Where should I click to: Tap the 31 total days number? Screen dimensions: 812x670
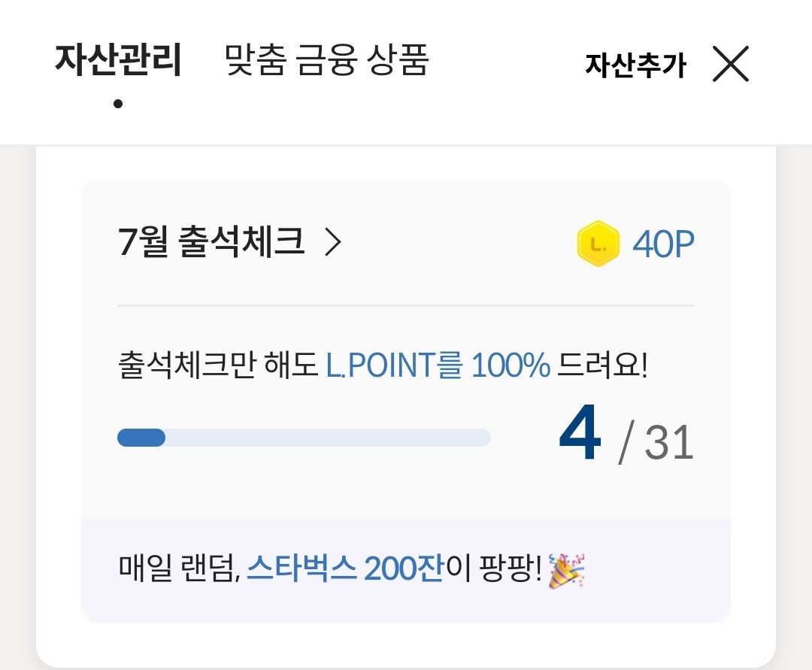coord(668,443)
